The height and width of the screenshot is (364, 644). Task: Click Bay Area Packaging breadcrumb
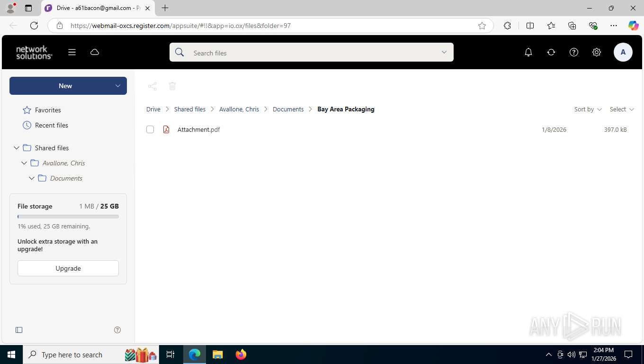[x=346, y=109]
